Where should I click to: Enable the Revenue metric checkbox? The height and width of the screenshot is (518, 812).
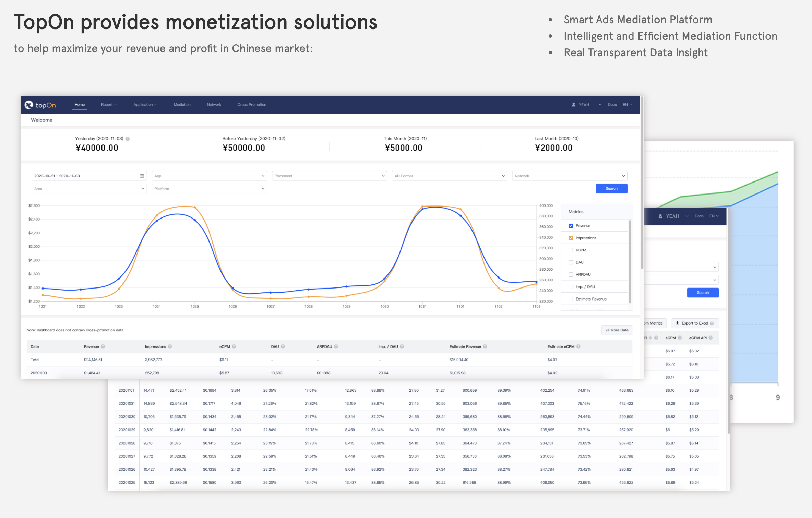[571, 226]
